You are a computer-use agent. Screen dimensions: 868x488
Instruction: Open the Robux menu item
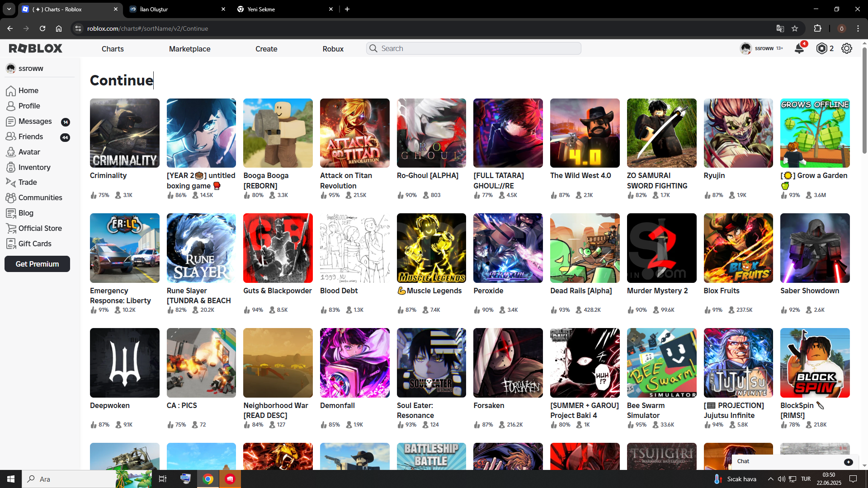(333, 49)
